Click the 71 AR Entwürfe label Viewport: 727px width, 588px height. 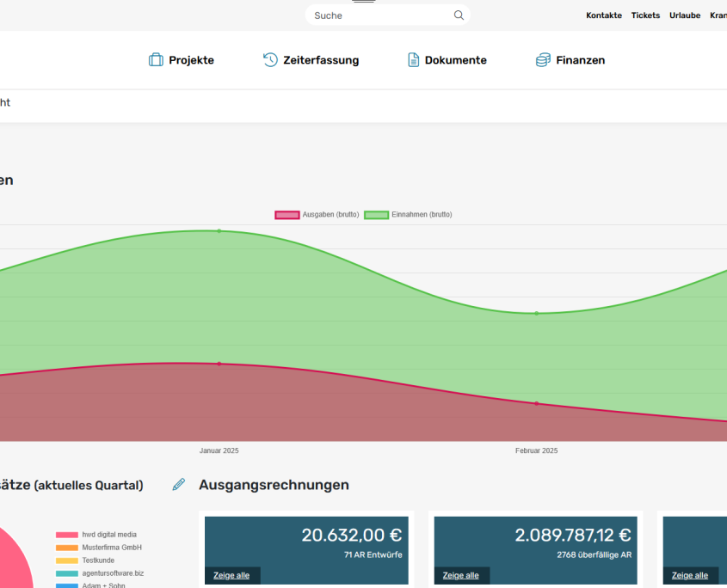pos(373,554)
